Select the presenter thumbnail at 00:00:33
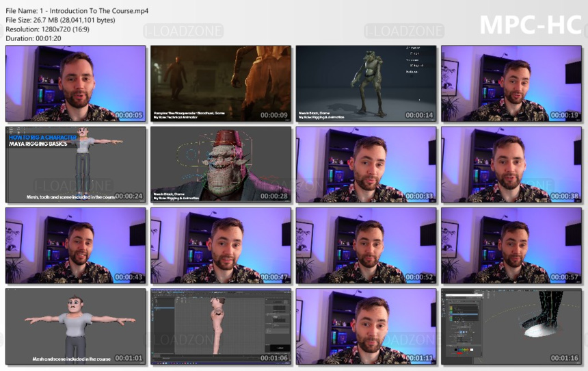The width and height of the screenshot is (588, 371). coord(366,165)
